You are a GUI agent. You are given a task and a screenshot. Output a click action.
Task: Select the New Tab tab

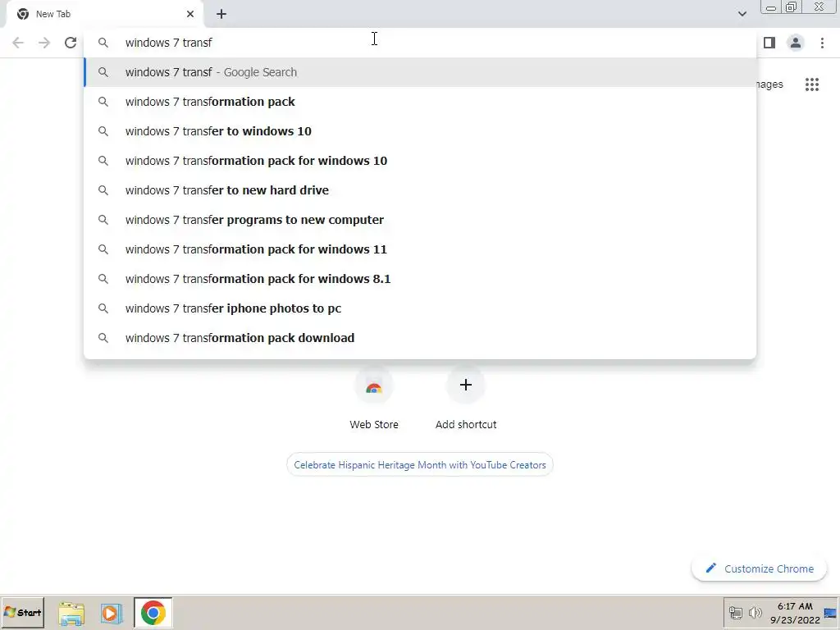(104, 15)
